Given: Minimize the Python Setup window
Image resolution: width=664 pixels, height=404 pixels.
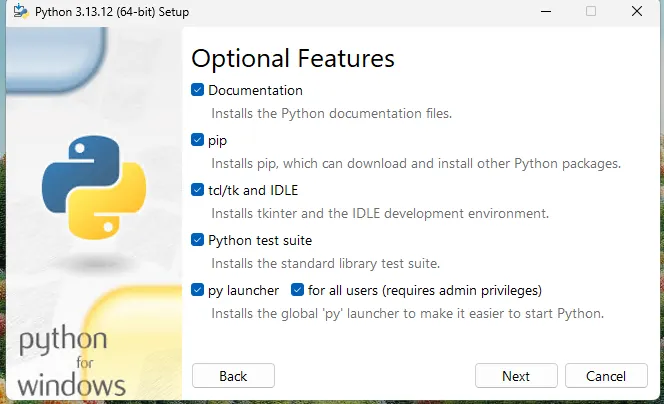Looking at the screenshot, I should [544, 12].
